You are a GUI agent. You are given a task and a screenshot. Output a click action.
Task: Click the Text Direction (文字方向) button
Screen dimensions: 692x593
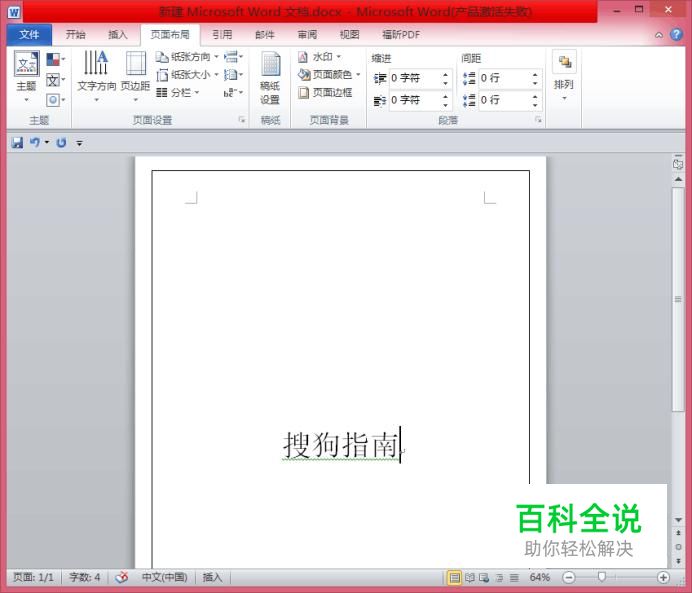(x=96, y=76)
